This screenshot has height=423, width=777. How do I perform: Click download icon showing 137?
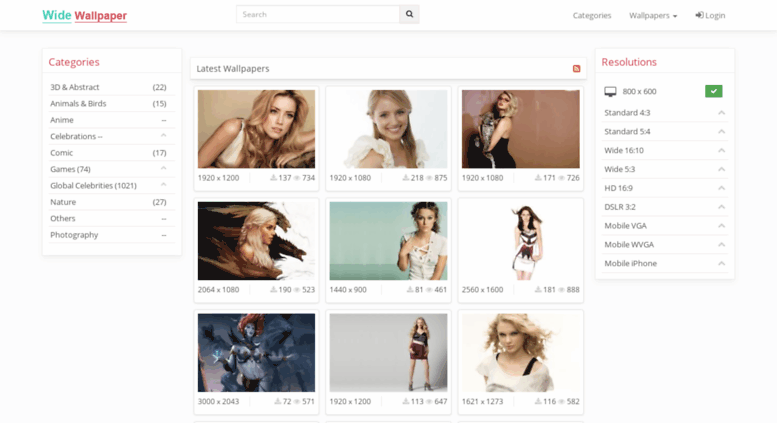coord(273,177)
